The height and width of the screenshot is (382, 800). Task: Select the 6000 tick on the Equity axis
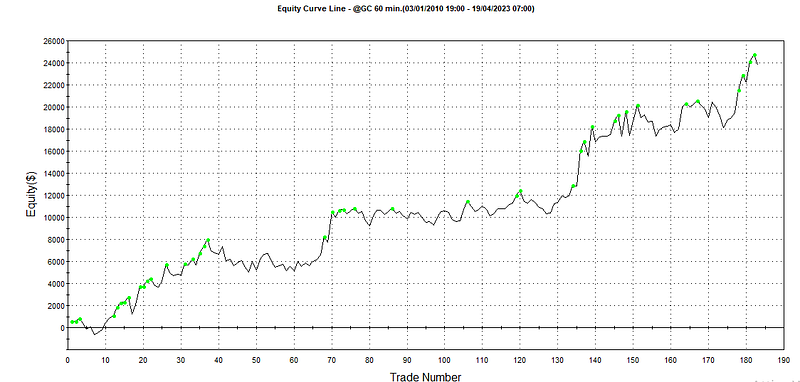click(56, 261)
